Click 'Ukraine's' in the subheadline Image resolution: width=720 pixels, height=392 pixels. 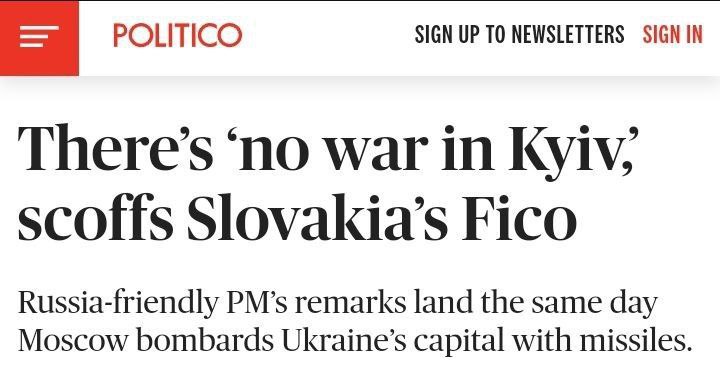[x=343, y=341]
